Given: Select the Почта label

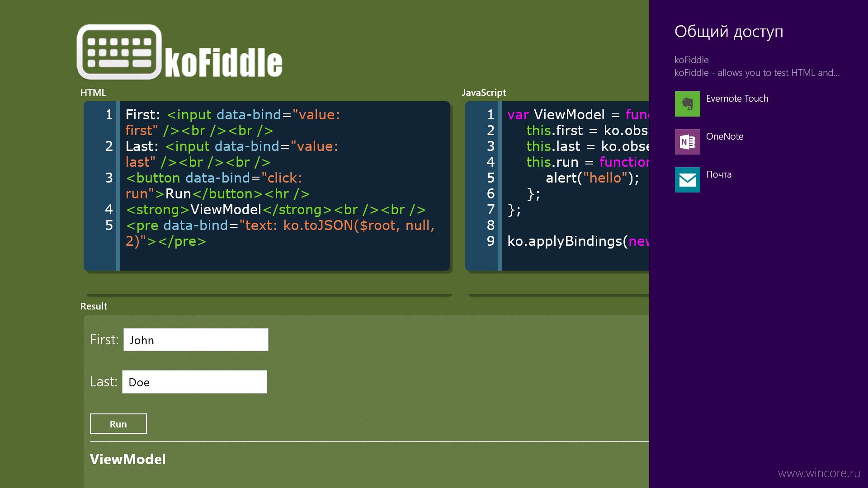Looking at the screenshot, I should tap(718, 174).
